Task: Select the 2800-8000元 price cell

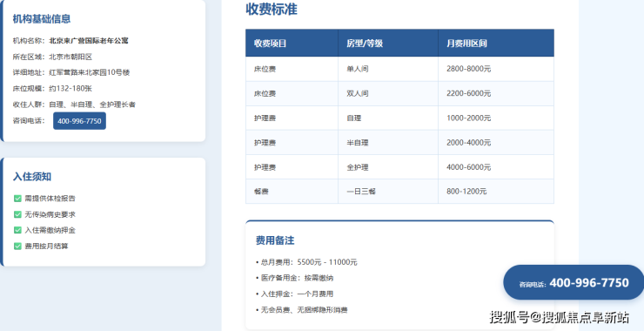Action: pos(496,69)
